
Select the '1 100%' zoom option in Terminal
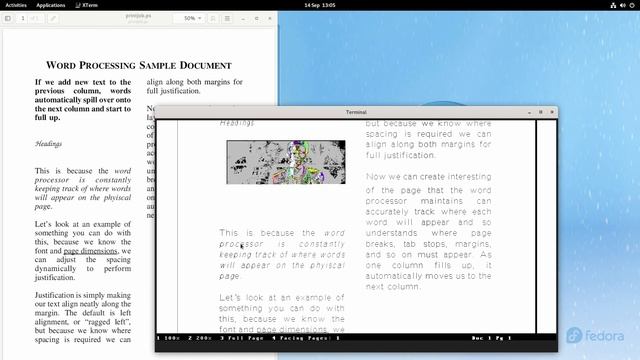(x=169, y=338)
